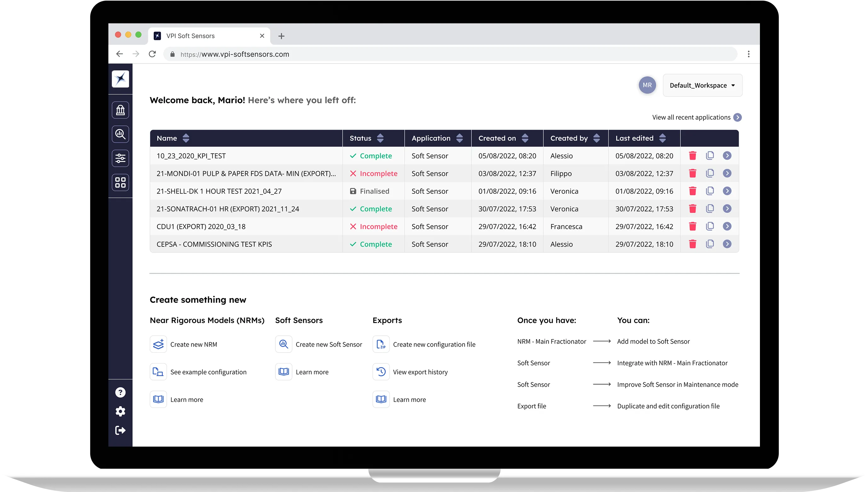Sort table by Status column
868x492 pixels.
click(x=380, y=138)
